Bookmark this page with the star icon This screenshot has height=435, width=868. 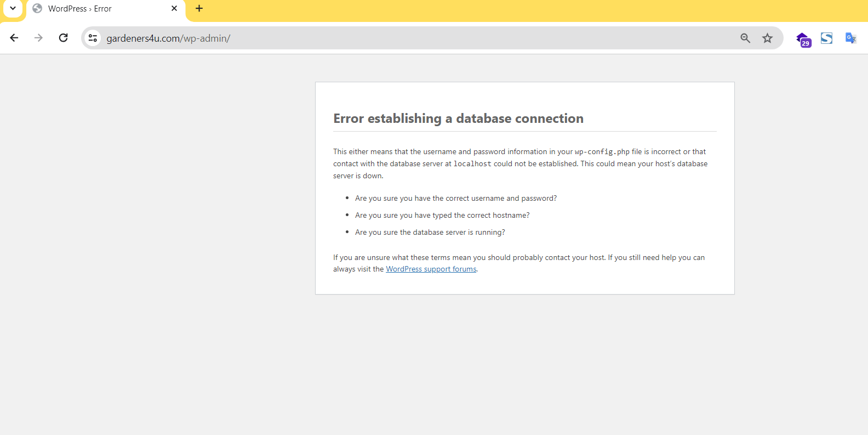pos(767,38)
